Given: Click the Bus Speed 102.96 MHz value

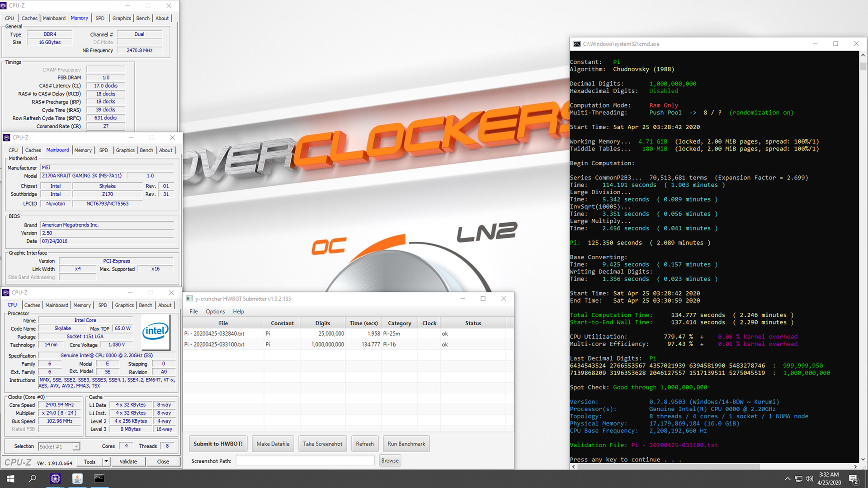Looking at the screenshot, I should pos(59,421).
